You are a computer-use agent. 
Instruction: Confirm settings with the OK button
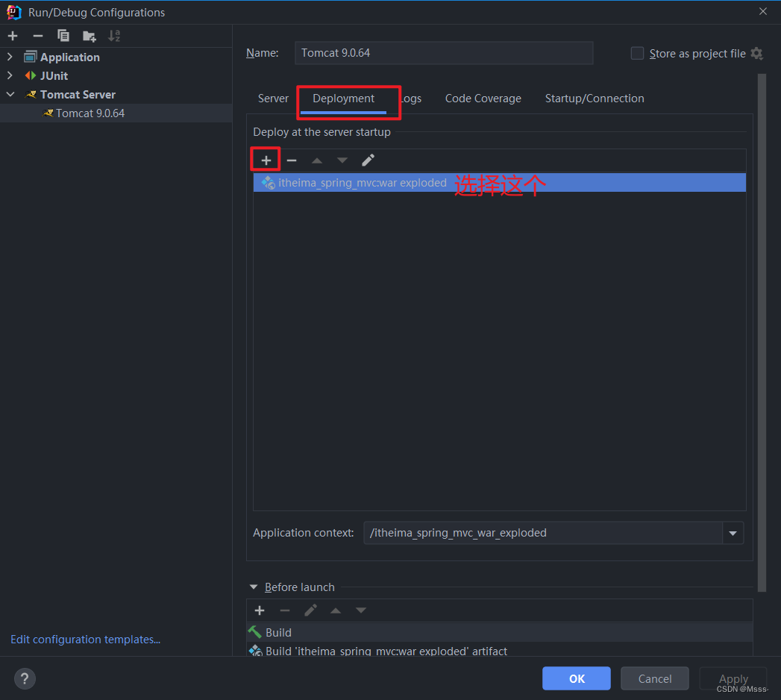point(576,678)
